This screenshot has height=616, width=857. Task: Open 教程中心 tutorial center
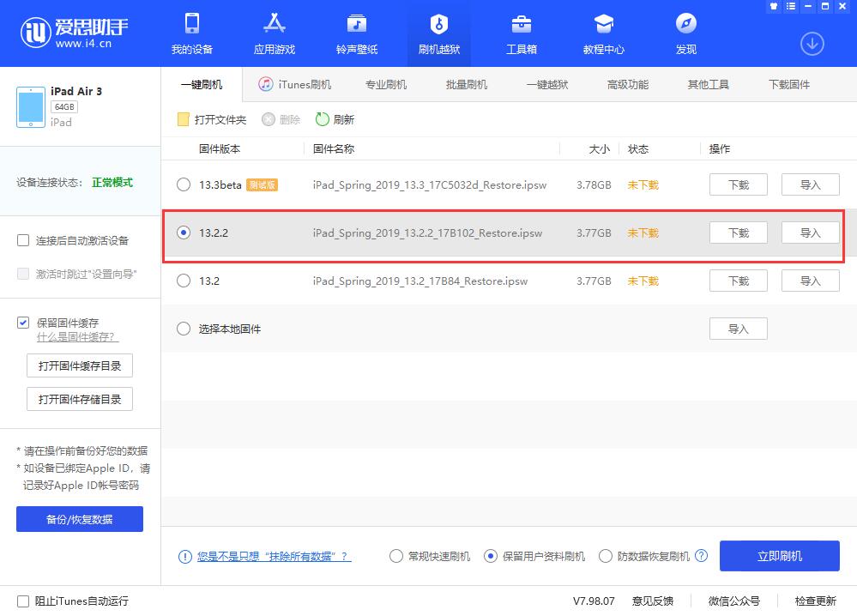click(x=604, y=34)
